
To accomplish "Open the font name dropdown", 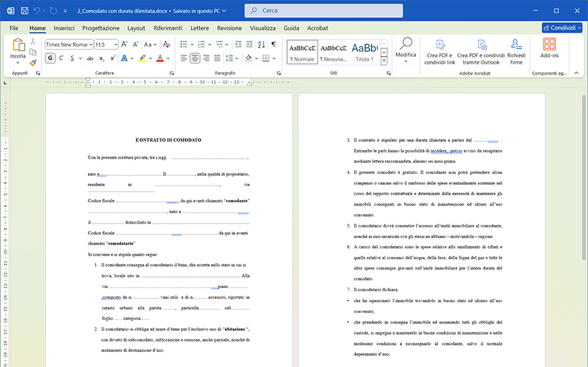I will [x=89, y=44].
